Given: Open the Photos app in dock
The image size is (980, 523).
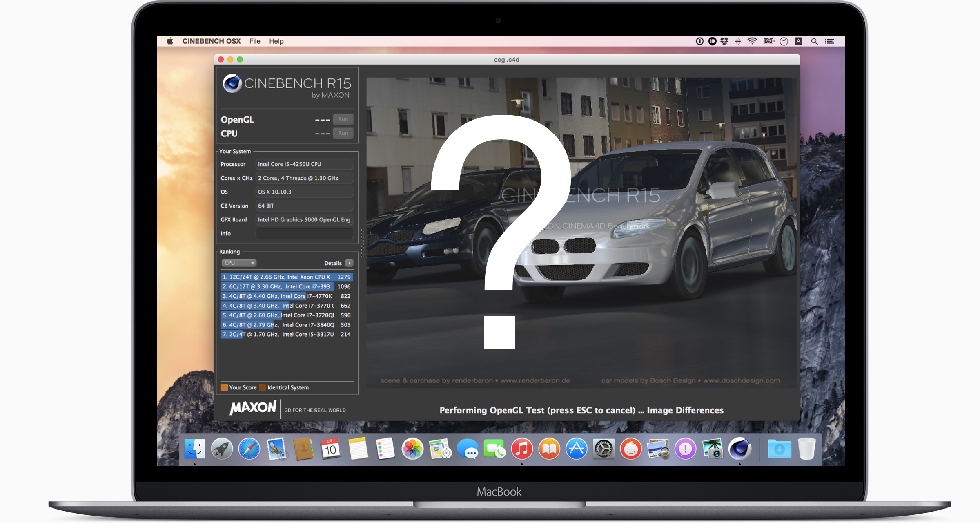Looking at the screenshot, I should tap(412, 449).
